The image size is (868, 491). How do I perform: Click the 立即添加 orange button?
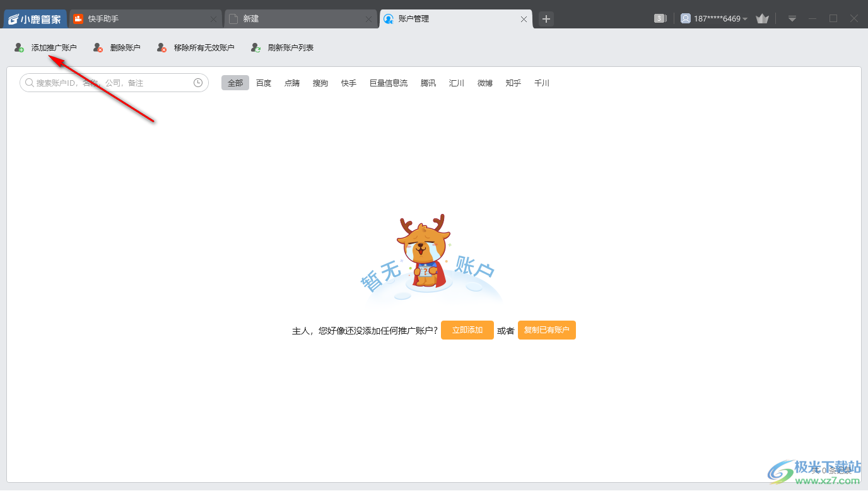click(x=467, y=330)
